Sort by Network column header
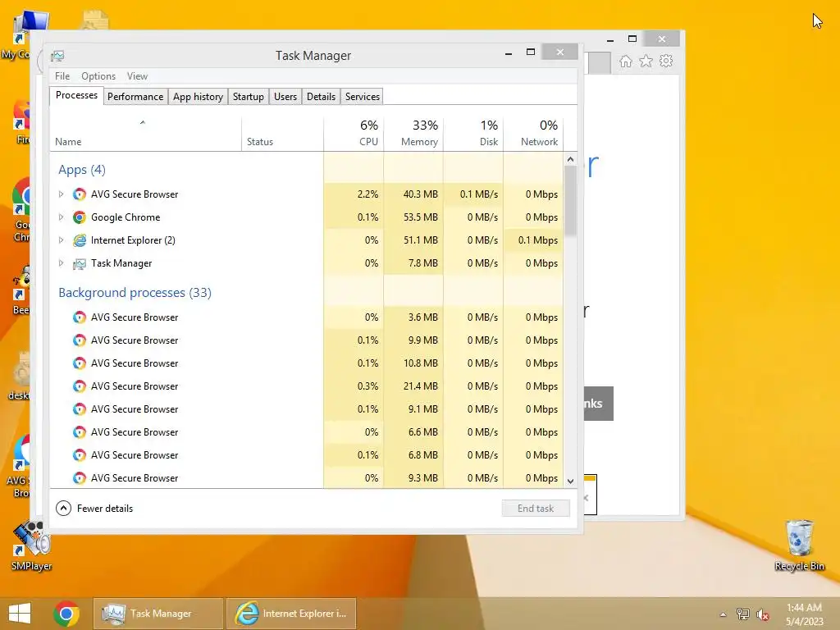Viewport: 840px width, 630px height. point(533,134)
